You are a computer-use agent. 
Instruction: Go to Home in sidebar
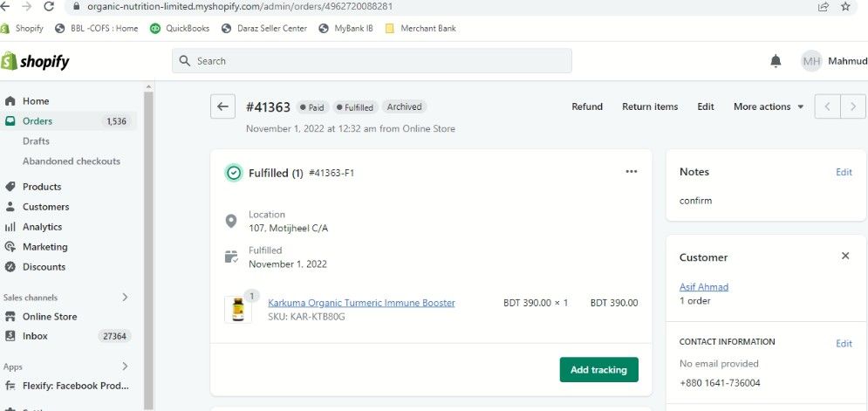point(36,101)
